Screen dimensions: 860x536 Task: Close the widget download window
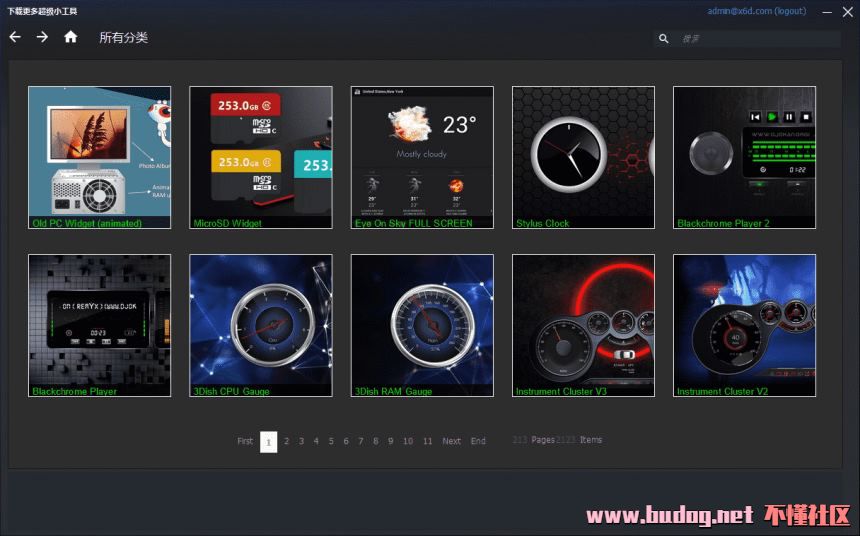coord(847,12)
